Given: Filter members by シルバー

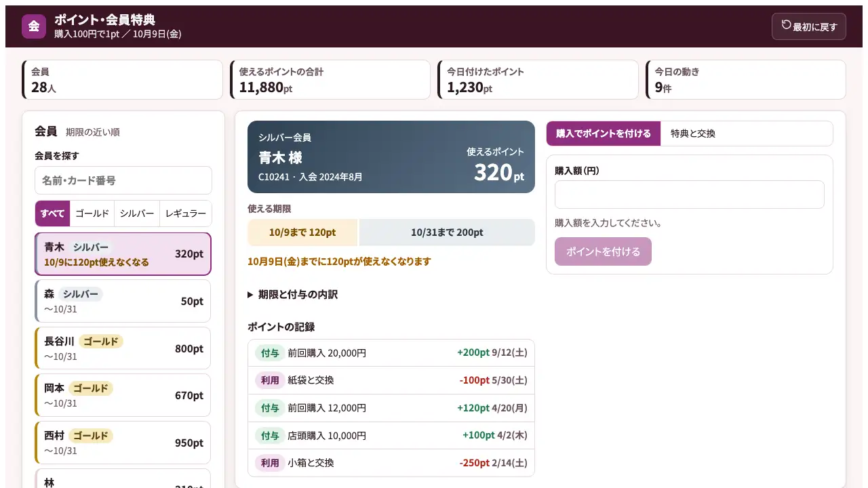Looking at the screenshot, I should pos(137,213).
